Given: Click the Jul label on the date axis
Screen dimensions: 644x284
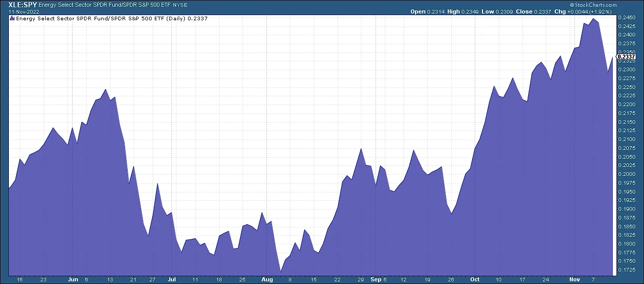Looking at the screenshot, I should 171,279.
